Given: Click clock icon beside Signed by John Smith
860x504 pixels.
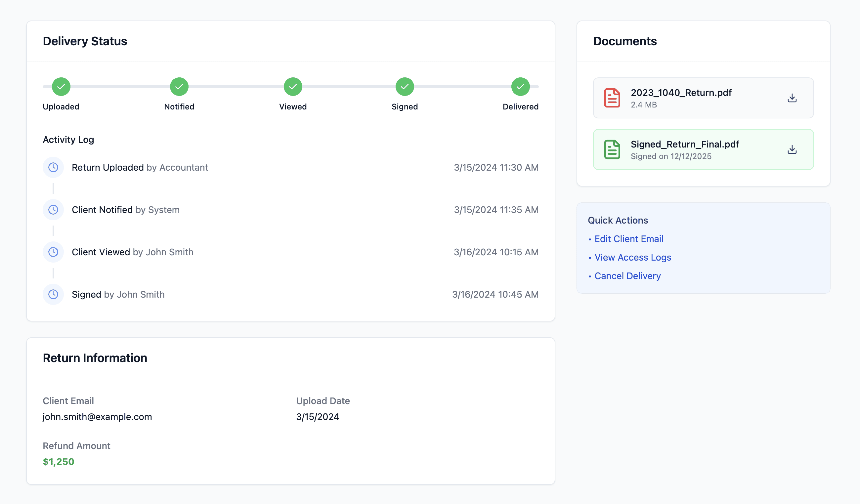Looking at the screenshot, I should pyautogui.click(x=53, y=294).
